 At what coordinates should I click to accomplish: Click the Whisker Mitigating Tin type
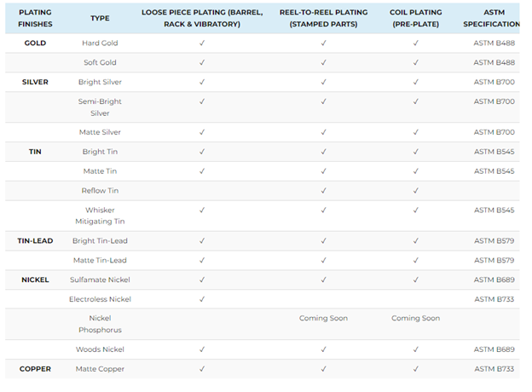point(100,216)
